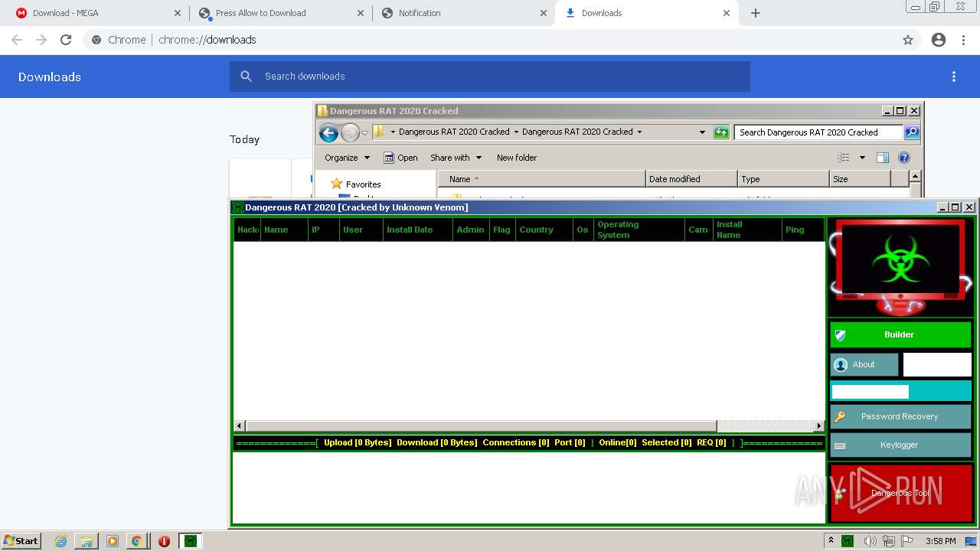
Task: Click the Explorer forward navigation arrow
Action: [350, 132]
